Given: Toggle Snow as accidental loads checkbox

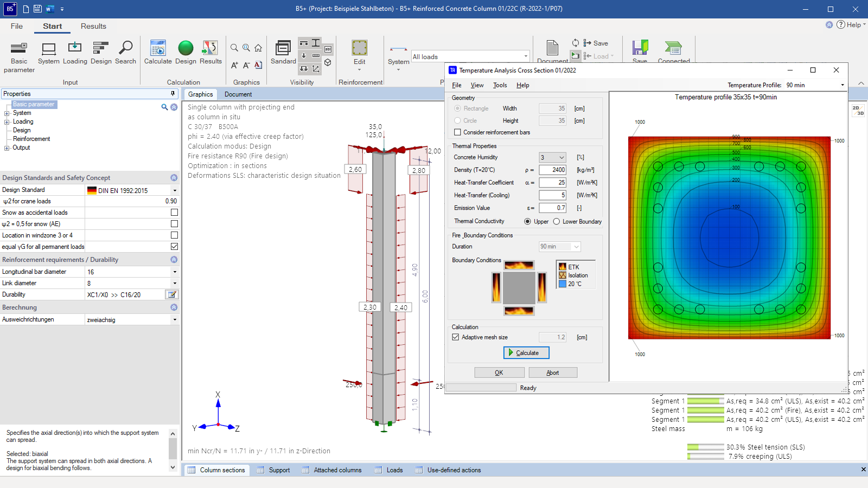Looking at the screenshot, I should point(174,213).
